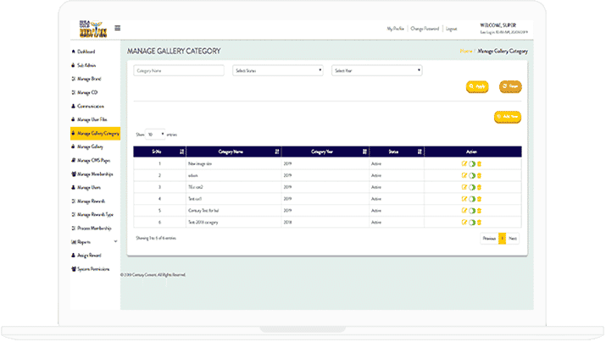
Task: Click the Apply filter button
Action: [477, 87]
